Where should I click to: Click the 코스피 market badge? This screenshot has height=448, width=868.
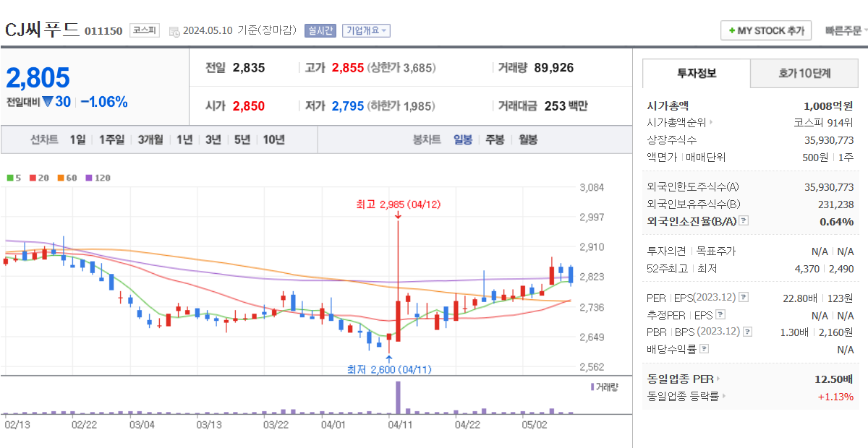point(144,30)
